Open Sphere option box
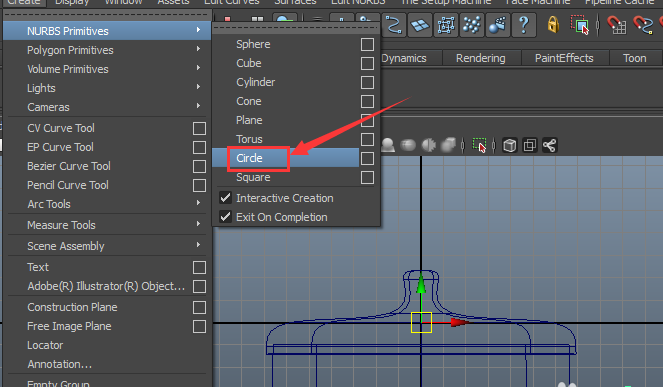 click(367, 44)
